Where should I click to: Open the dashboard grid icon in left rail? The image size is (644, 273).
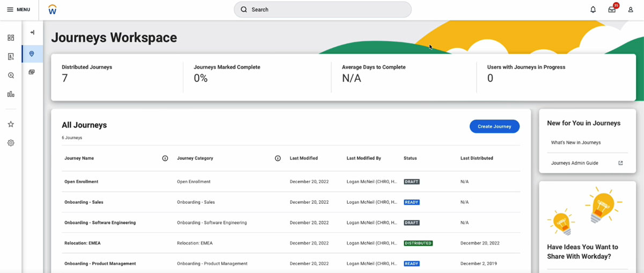point(11,38)
